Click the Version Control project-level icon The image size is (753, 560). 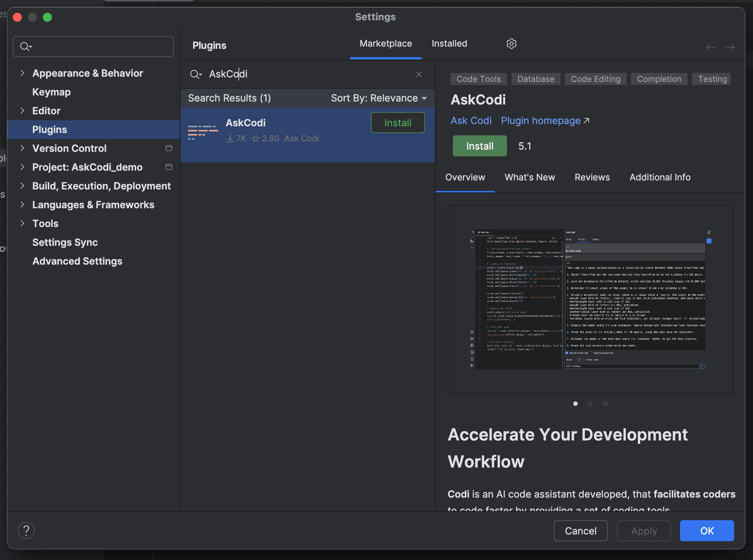(169, 148)
